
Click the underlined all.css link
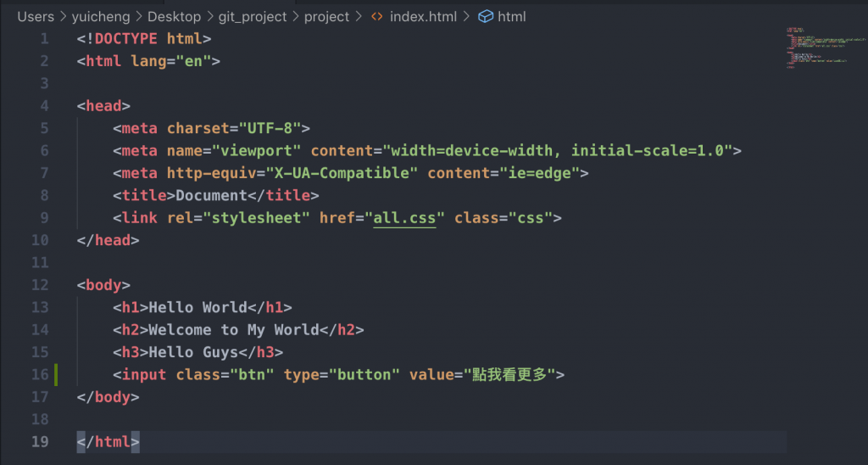[404, 218]
